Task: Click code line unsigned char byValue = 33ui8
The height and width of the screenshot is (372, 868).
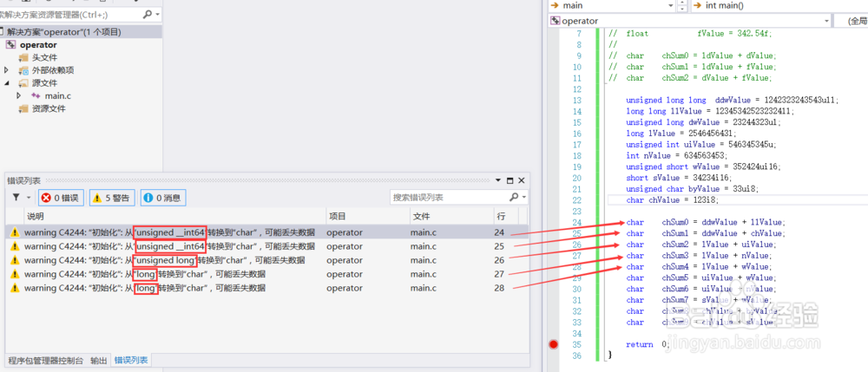Action: point(692,188)
